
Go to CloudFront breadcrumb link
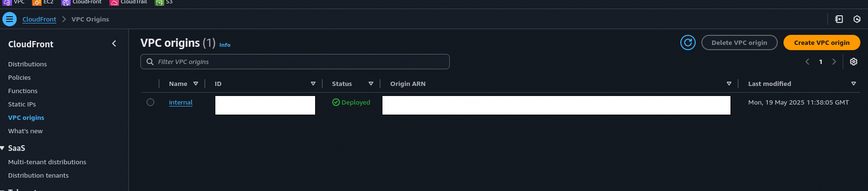coord(39,19)
